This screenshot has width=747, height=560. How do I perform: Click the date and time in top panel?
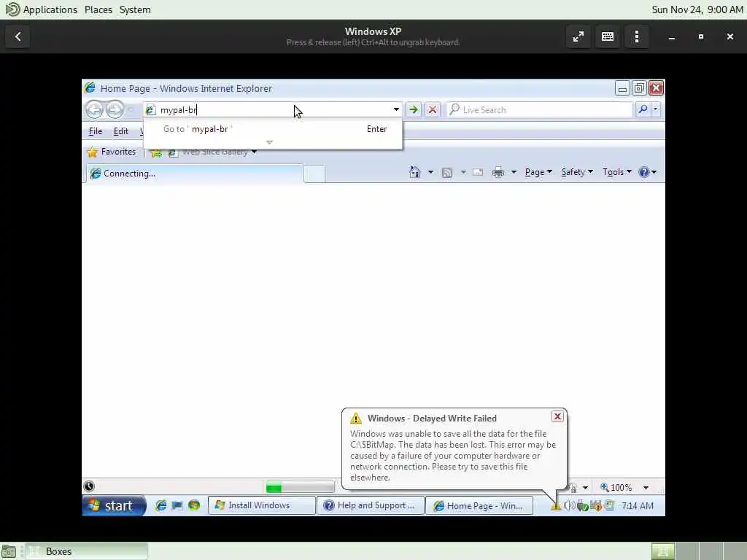[697, 9]
